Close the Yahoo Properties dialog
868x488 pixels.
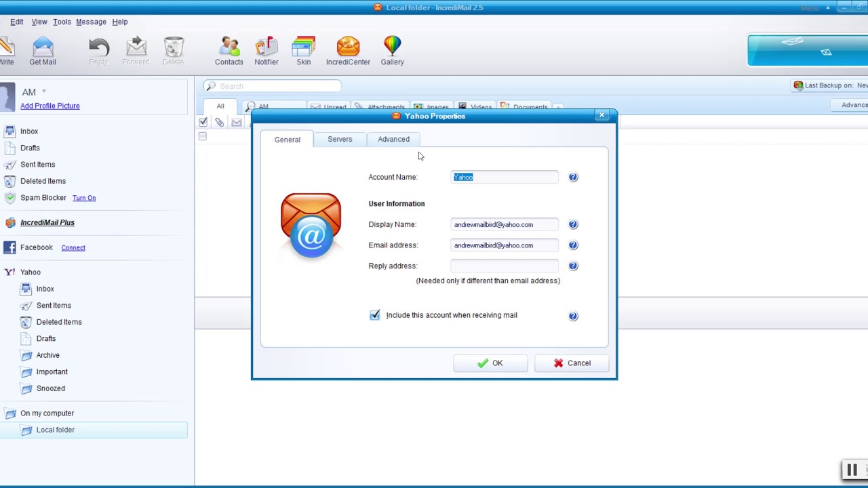click(x=601, y=115)
